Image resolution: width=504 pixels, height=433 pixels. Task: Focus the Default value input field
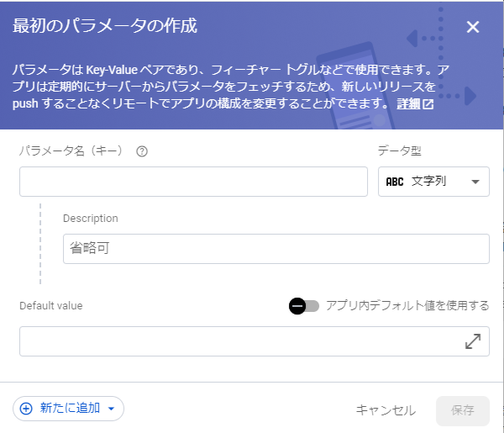(x=255, y=341)
